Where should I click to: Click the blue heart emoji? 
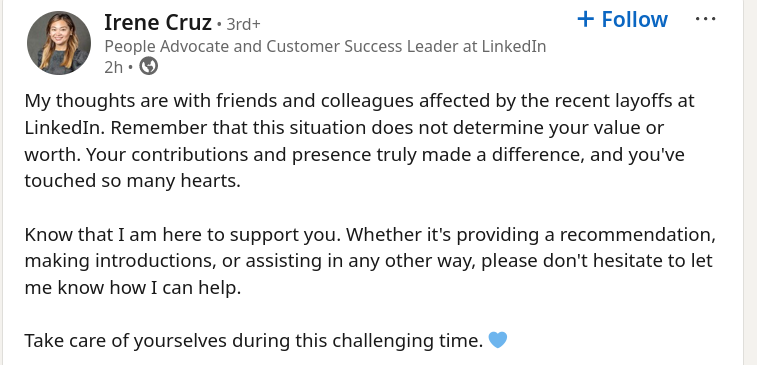(x=498, y=340)
